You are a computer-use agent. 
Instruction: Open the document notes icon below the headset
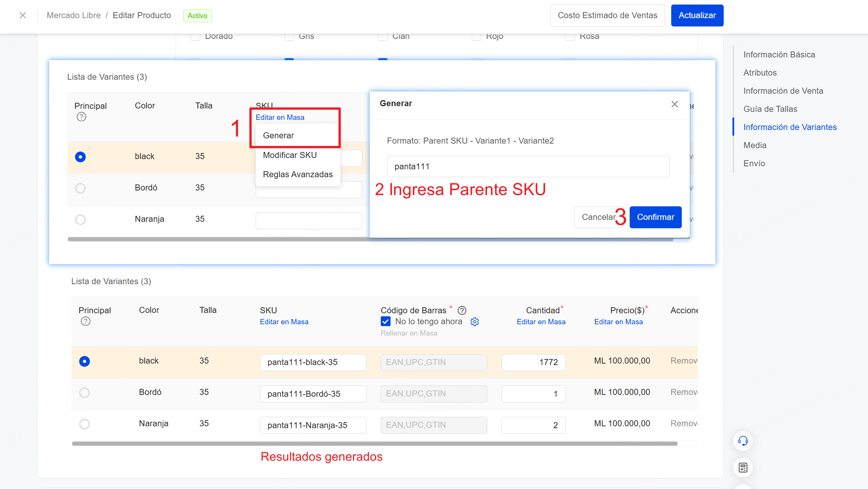(x=743, y=467)
